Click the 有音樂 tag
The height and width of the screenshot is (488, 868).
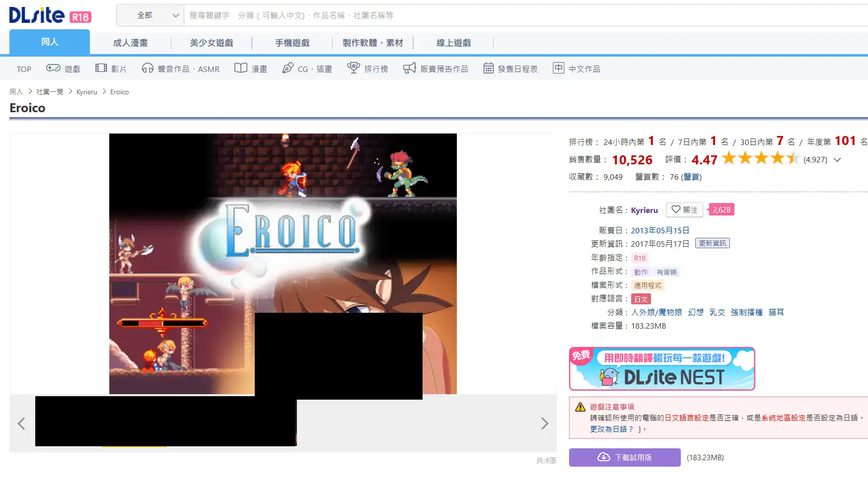click(666, 272)
